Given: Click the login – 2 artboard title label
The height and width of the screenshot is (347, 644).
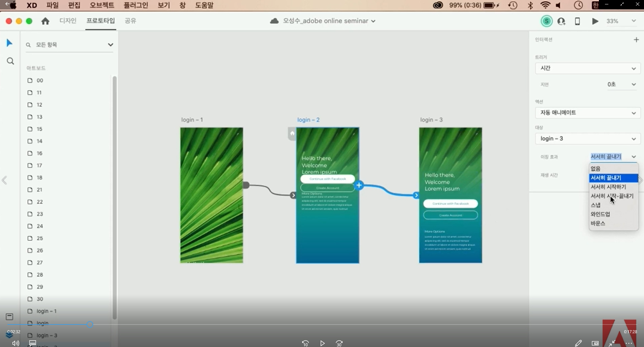Looking at the screenshot, I should coord(309,120).
